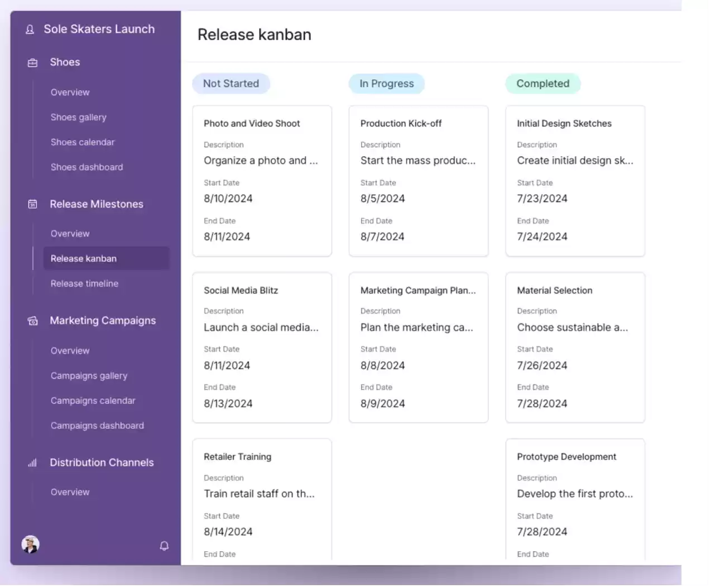The image size is (711, 588).
Task: Click the Sole Skaters Launch app icon
Action: tap(30, 30)
